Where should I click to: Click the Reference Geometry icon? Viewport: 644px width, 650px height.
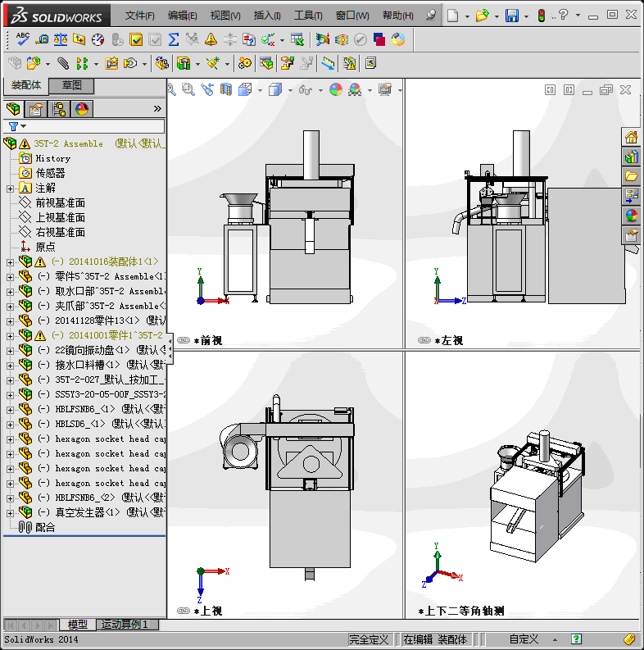click(213, 63)
